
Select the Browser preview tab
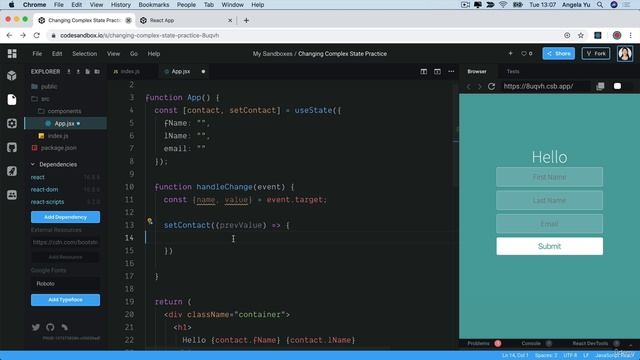tap(477, 71)
